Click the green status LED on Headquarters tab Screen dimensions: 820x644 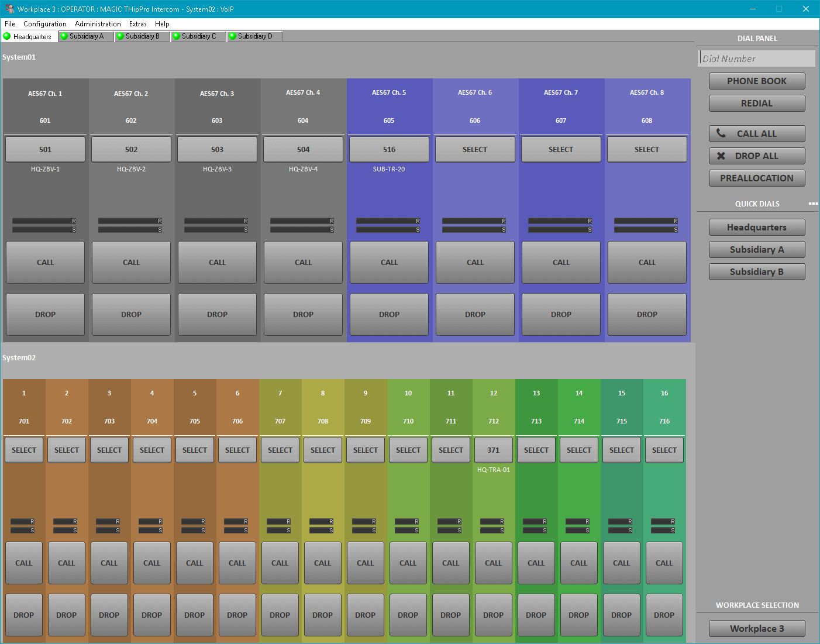(x=6, y=36)
